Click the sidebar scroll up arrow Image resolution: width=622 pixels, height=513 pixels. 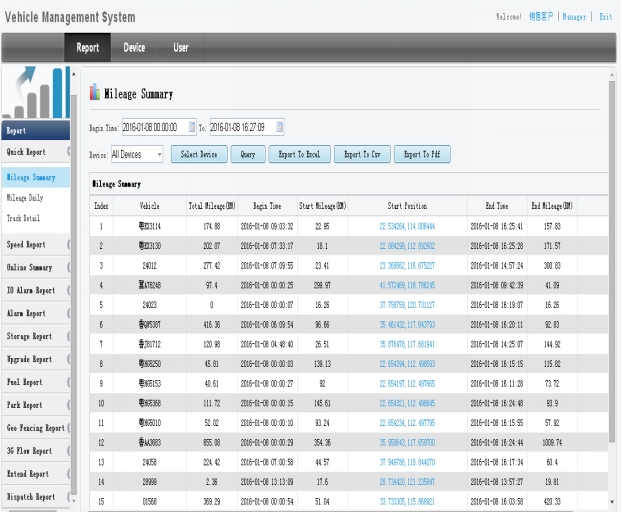[x=74, y=74]
